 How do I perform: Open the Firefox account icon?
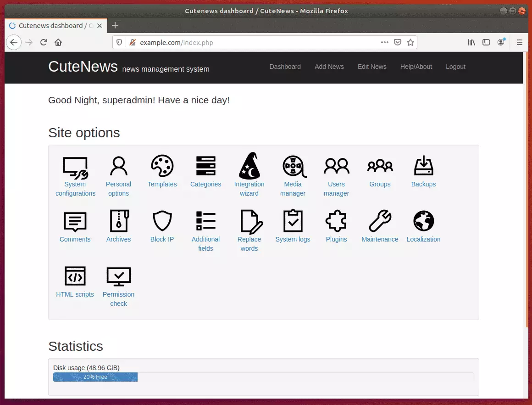tap(501, 42)
